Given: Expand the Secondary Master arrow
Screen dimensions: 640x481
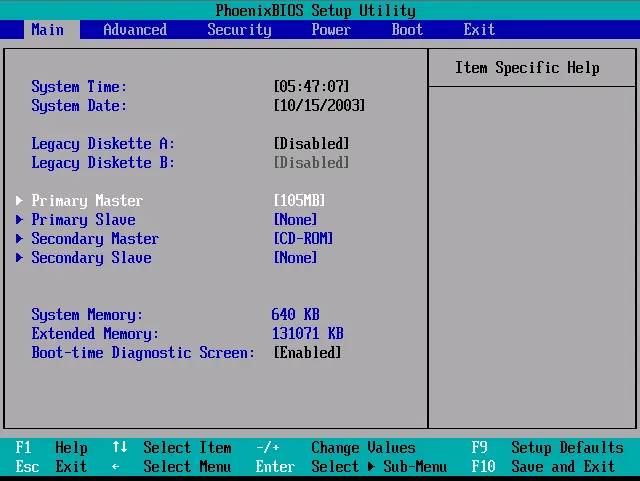Looking at the screenshot, I should point(19,238).
